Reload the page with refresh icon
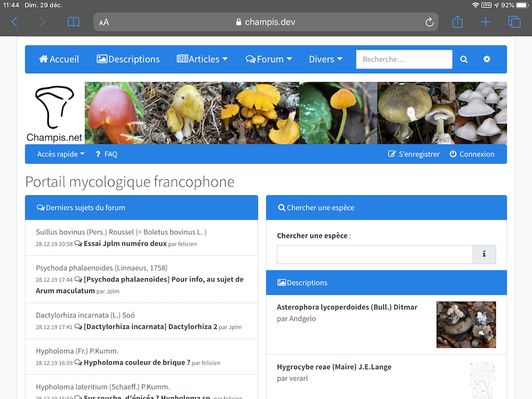 [429, 22]
